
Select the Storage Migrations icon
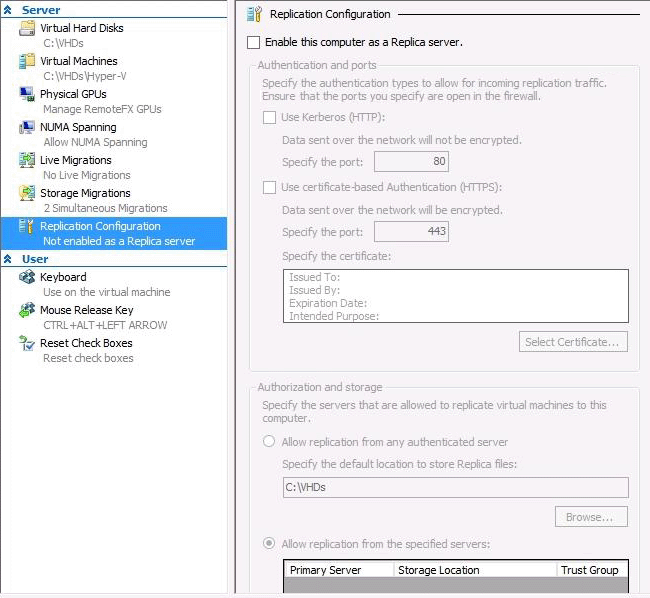point(28,193)
